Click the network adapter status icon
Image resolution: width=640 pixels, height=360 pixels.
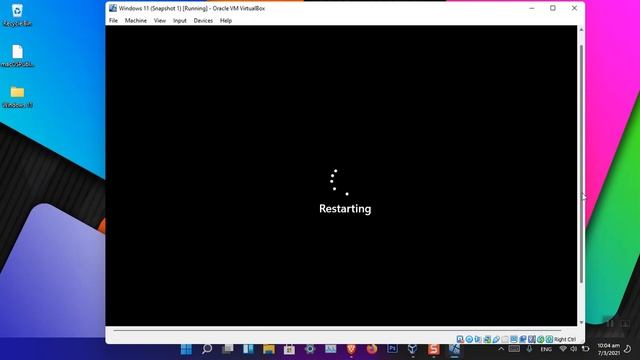(487, 339)
